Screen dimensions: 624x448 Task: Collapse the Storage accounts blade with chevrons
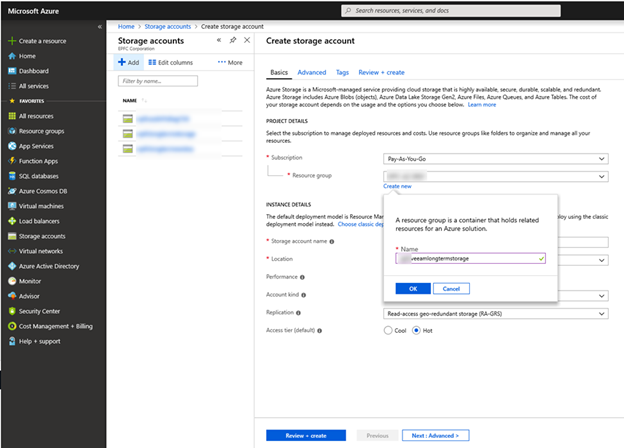[x=219, y=40]
